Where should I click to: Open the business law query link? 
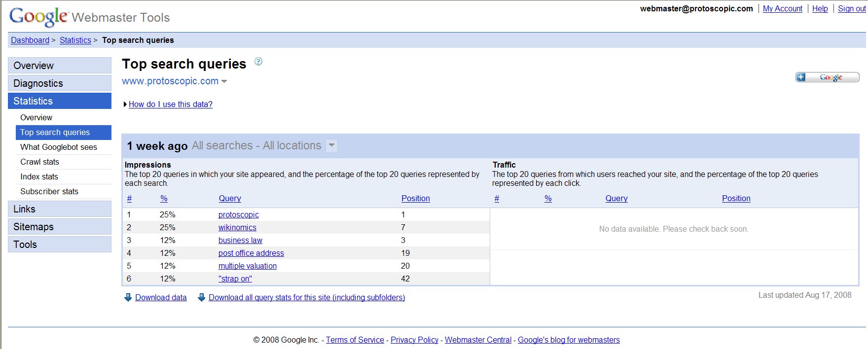pyautogui.click(x=240, y=240)
